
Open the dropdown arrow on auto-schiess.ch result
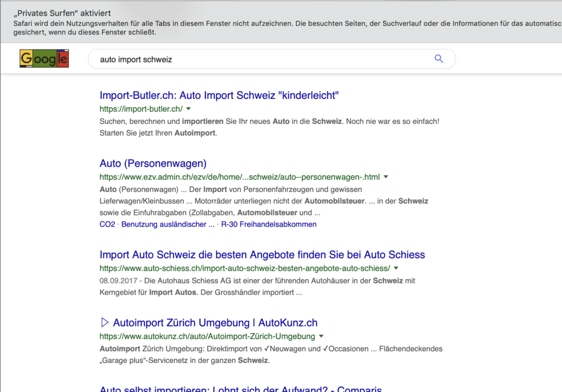point(396,268)
